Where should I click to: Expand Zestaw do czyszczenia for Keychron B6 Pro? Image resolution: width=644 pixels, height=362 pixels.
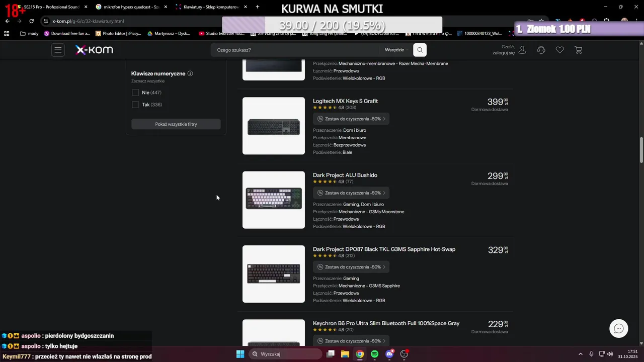tap(351, 341)
